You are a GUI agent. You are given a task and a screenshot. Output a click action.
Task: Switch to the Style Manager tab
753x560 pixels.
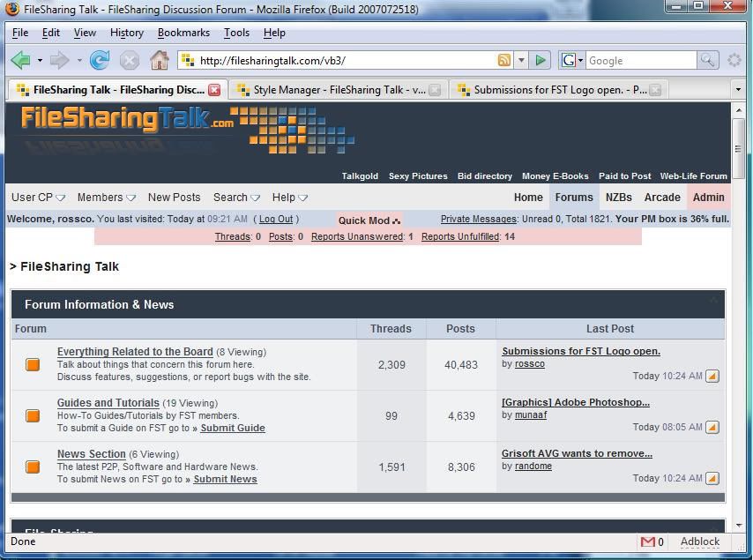click(338, 90)
